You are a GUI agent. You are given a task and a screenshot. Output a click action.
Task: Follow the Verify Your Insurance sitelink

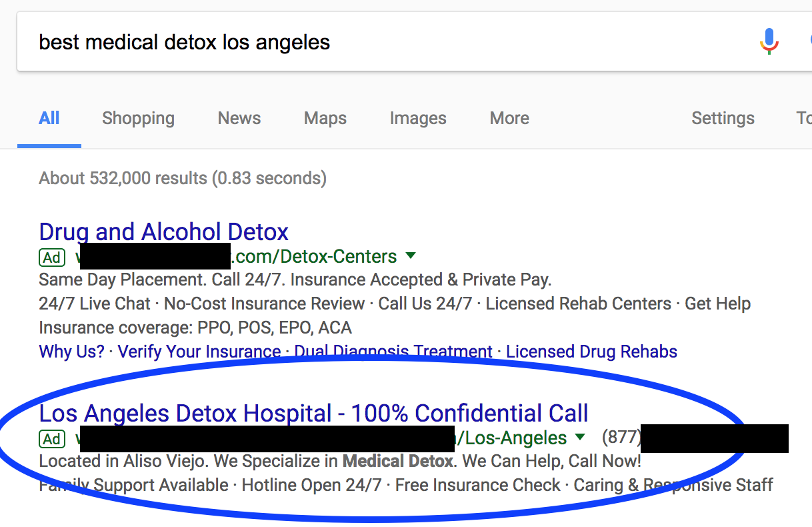pyautogui.click(x=199, y=352)
